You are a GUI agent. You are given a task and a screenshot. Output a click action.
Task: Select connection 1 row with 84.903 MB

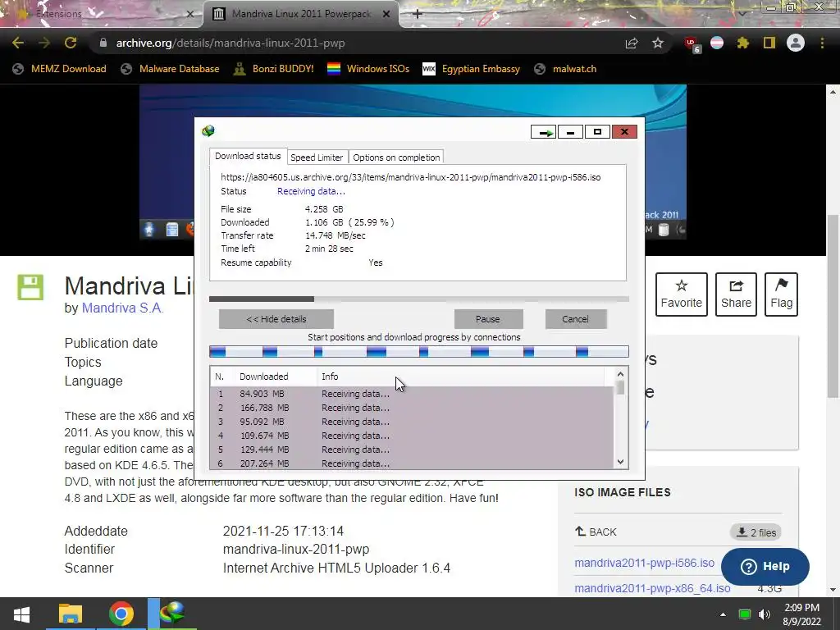coord(412,394)
